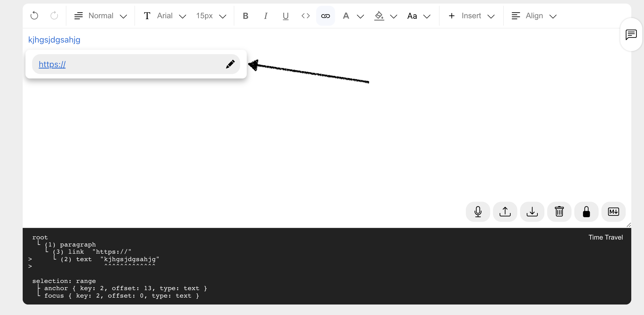Open the Insert menu
Image resolution: width=644 pixels, height=315 pixels.
coord(471,16)
